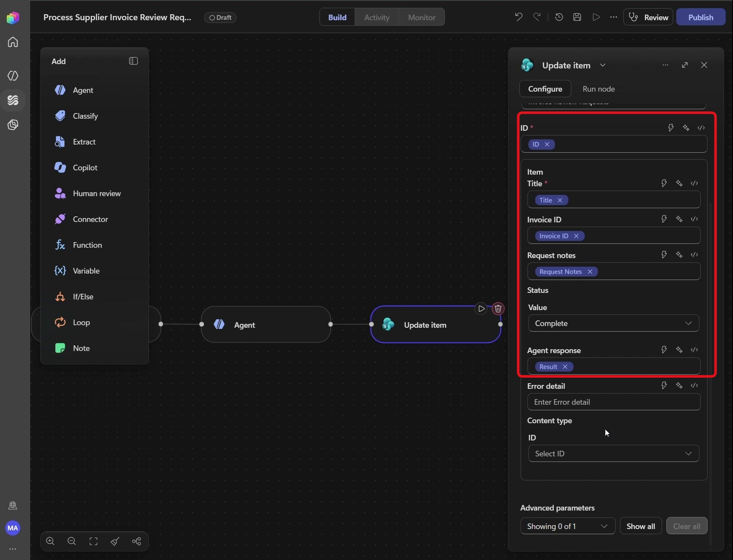Switch to the Activity tab
The image size is (733, 560).
[x=377, y=17]
